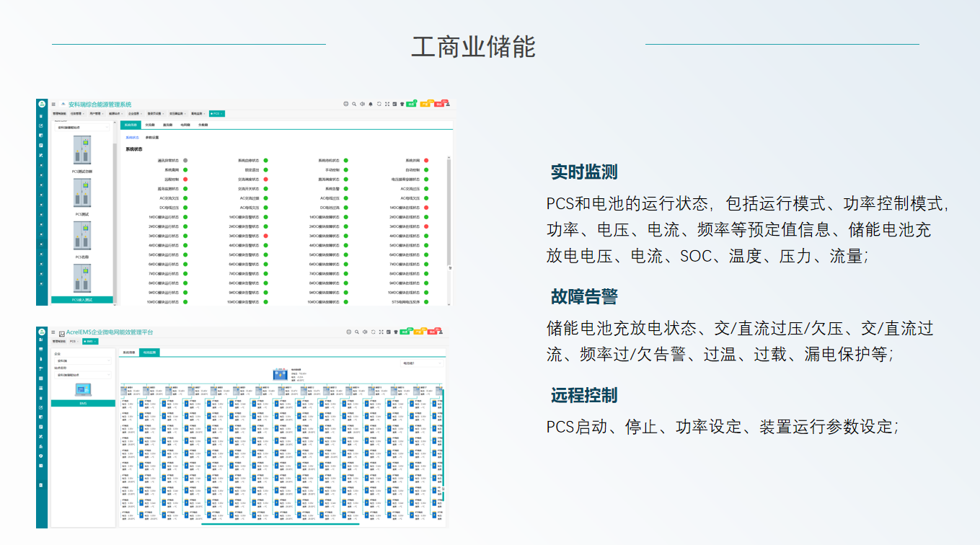Click the refresh icon in lower AcrelEMS toolbar
980x545 pixels.
pyautogui.click(x=374, y=332)
